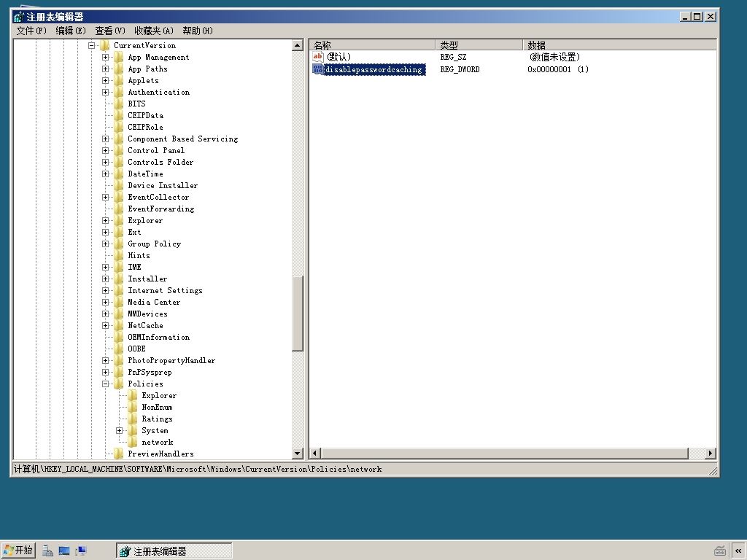
Task: Expand the Authentication key
Action: coord(105,93)
